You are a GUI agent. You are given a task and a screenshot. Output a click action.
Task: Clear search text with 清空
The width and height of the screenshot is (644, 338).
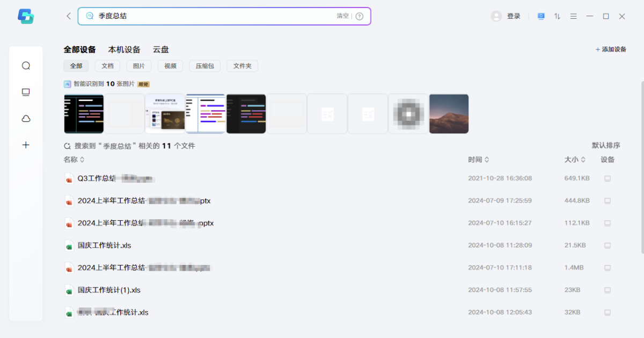coord(342,16)
